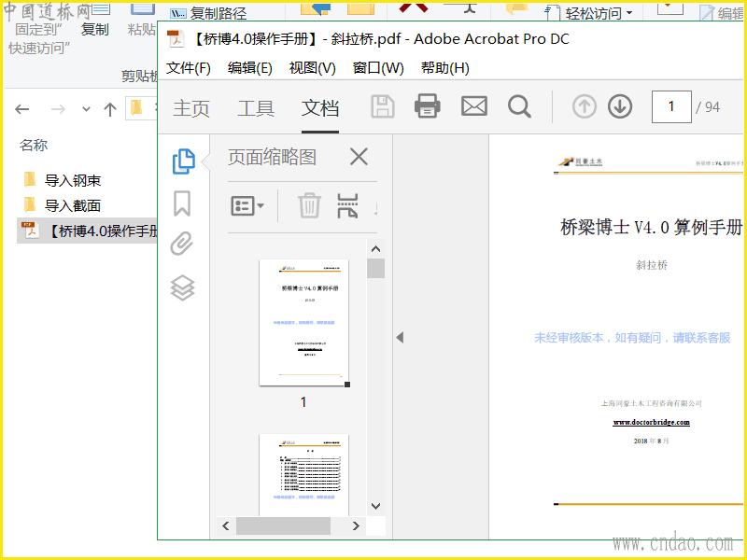Image resolution: width=747 pixels, height=560 pixels.
Task: Select the 文档 tab
Action: tap(320, 108)
